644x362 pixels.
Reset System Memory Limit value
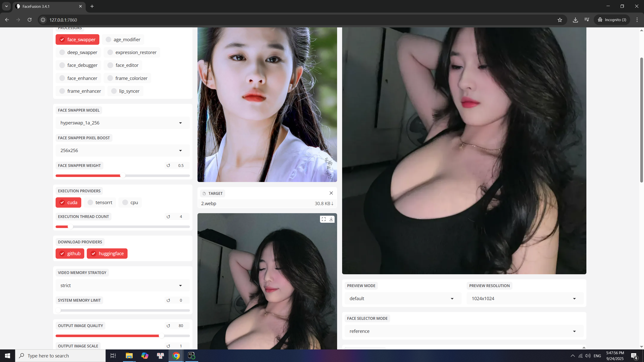pyautogui.click(x=168, y=300)
